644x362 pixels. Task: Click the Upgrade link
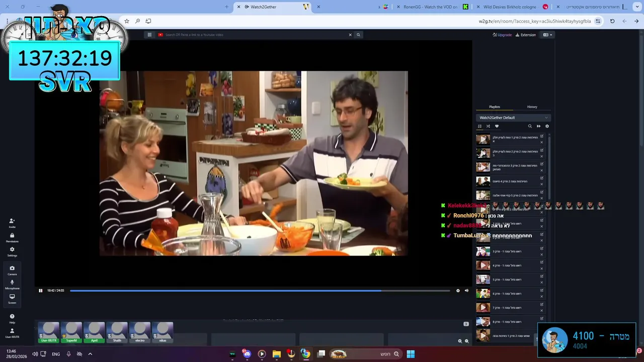pyautogui.click(x=502, y=35)
